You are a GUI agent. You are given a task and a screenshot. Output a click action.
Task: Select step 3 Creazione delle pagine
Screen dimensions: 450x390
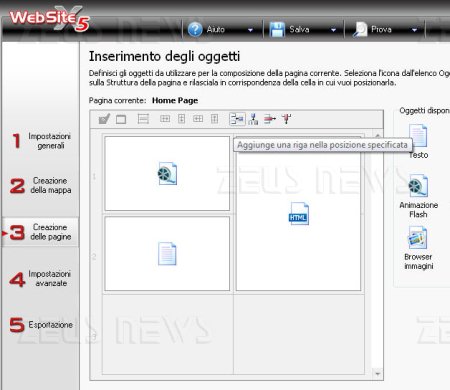click(x=41, y=232)
